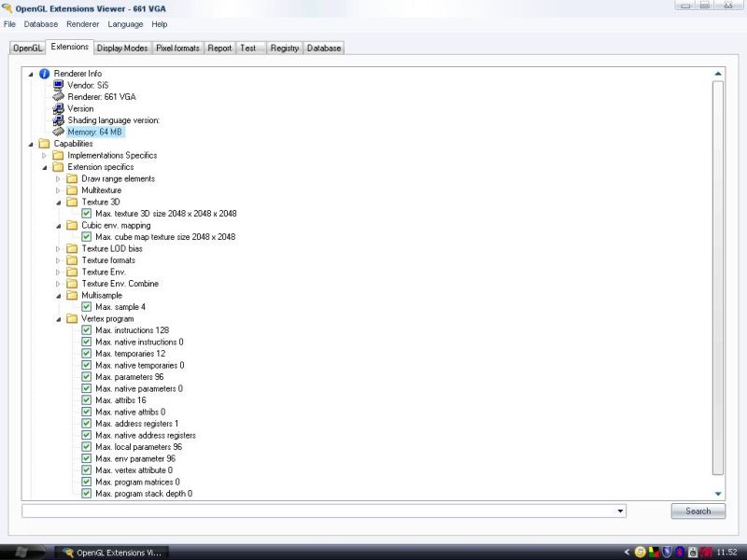Open the Renderer menu
Viewport: 747px width, 560px height.
tap(82, 24)
